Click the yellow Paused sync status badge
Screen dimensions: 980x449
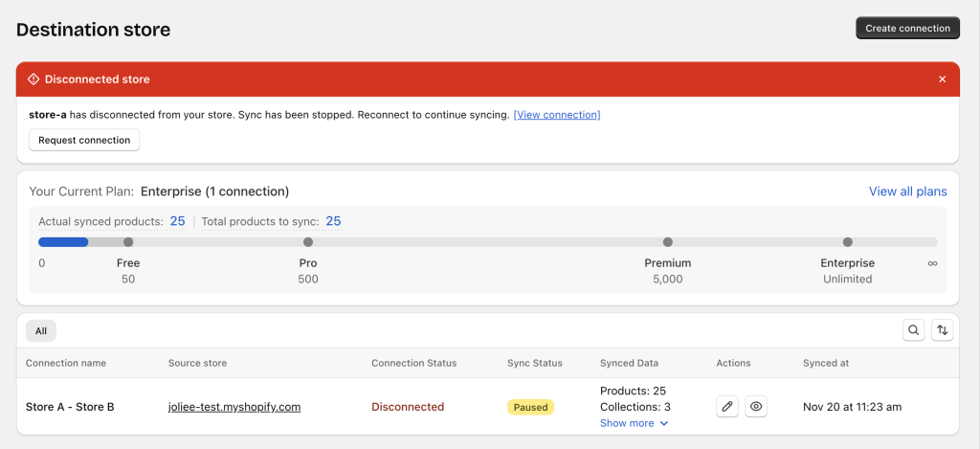531,407
